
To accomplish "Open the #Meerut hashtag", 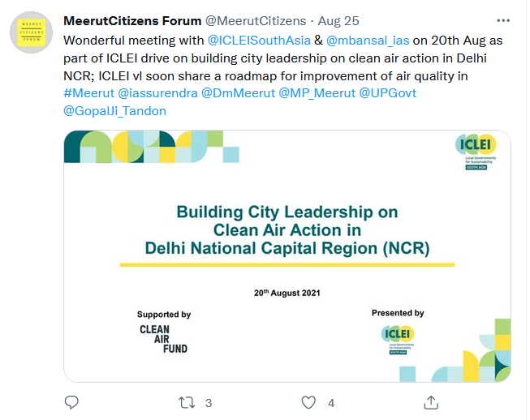I will (89, 93).
